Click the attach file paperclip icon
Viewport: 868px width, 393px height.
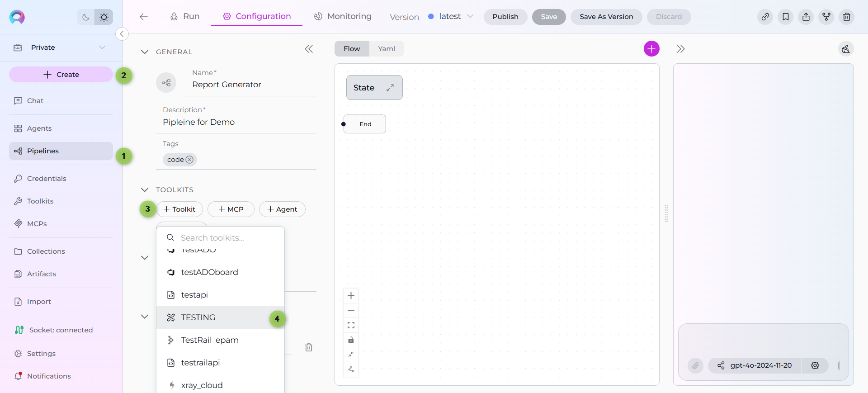pyautogui.click(x=695, y=365)
